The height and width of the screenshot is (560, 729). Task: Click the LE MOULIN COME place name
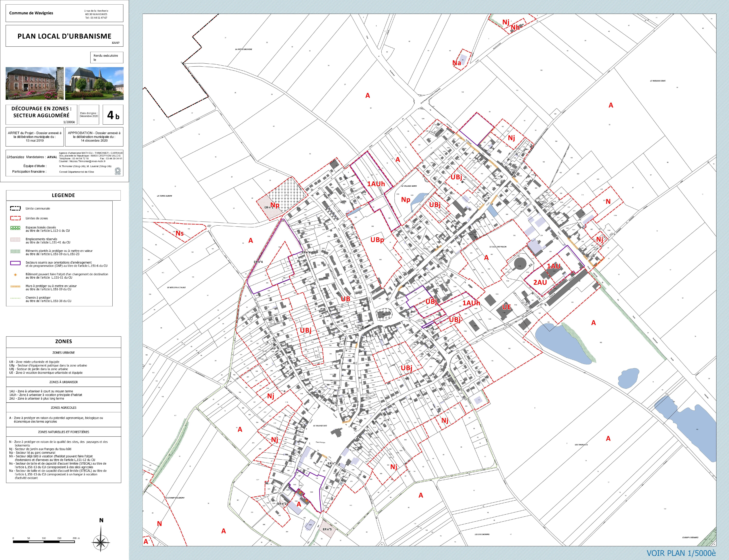point(658,81)
